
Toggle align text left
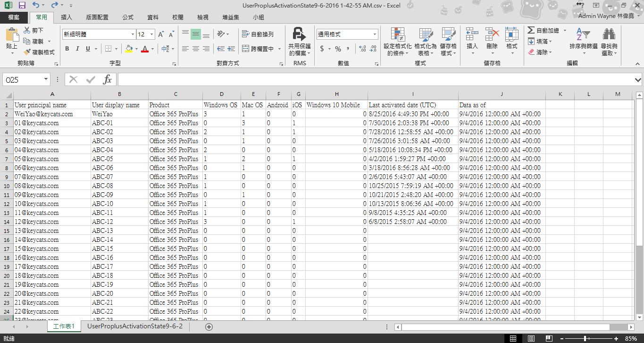(x=185, y=49)
